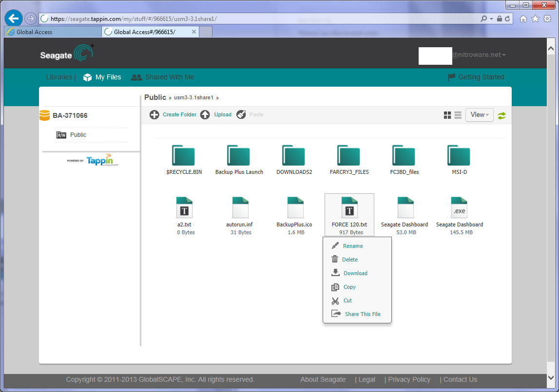This screenshot has width=559, height=392.
Task: Click the browser forward arrow button
Action: (31, 18)
